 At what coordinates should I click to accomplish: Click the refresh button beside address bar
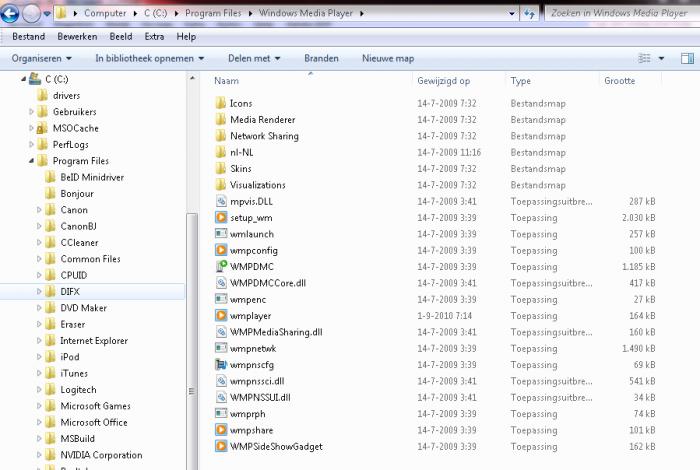529,14
